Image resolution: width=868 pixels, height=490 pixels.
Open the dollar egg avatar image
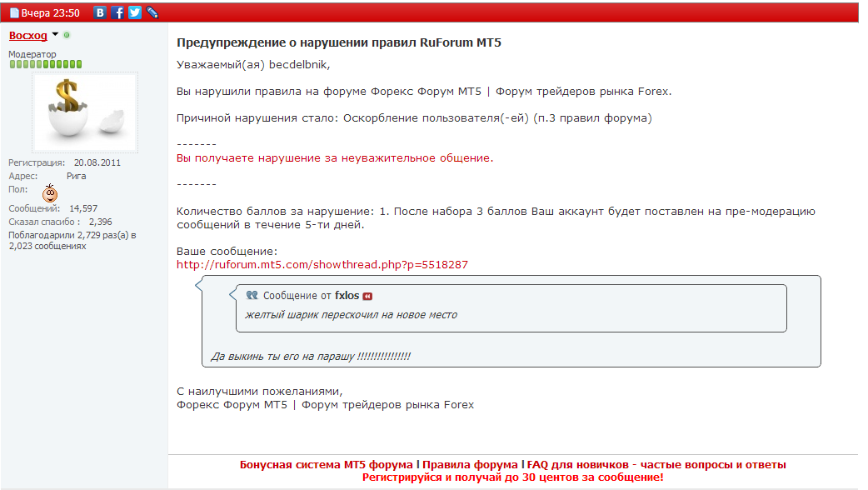(x=85, y=112)
